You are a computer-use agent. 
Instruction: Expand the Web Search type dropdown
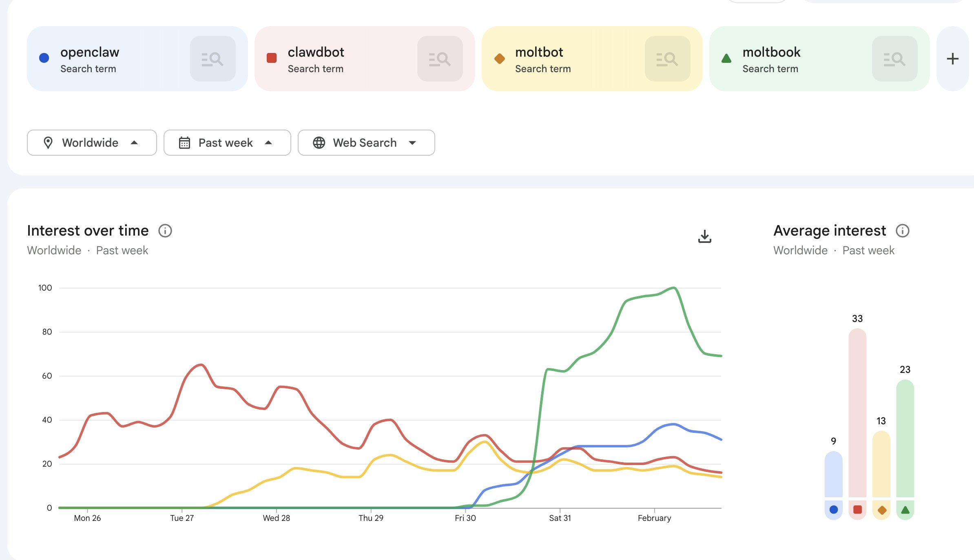pyautogui.click(x=366, y=143)
